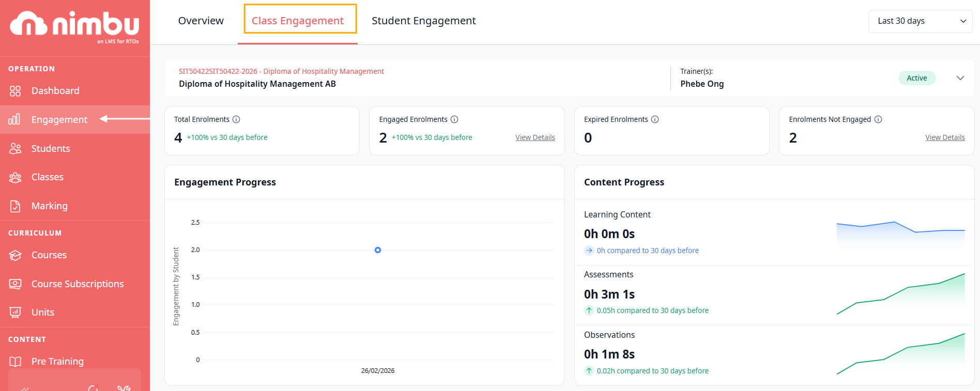The image size is (980, 391).
Task: Open the Last 30 days dropdown
Action: click(920, 21)
